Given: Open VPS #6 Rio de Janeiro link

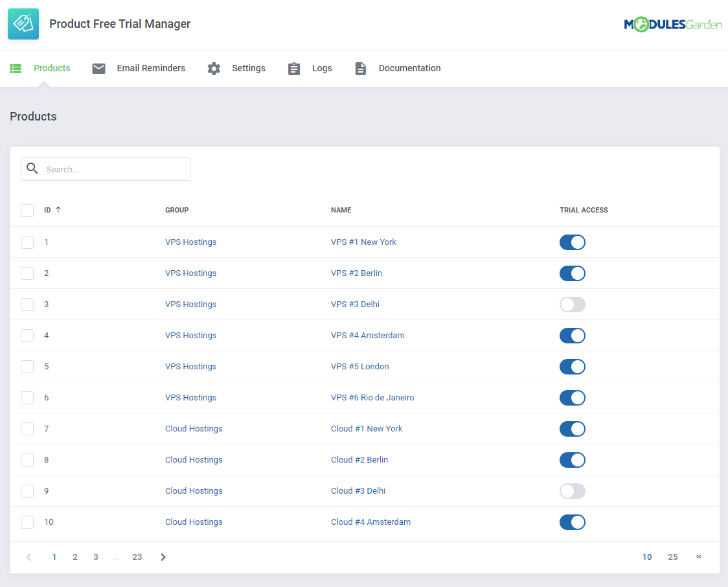Looking at the screenshot, I should pos(372,398).
